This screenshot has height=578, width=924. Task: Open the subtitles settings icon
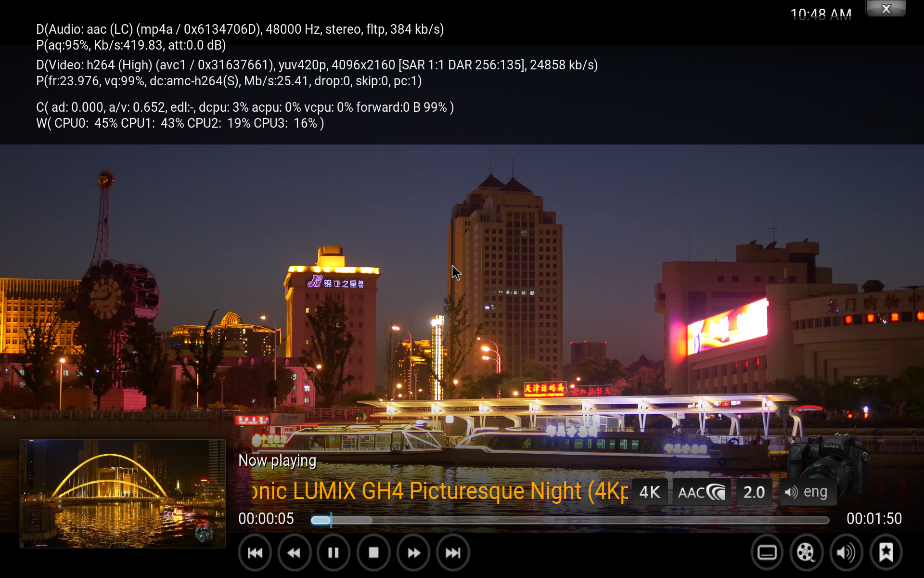point(767,552)
